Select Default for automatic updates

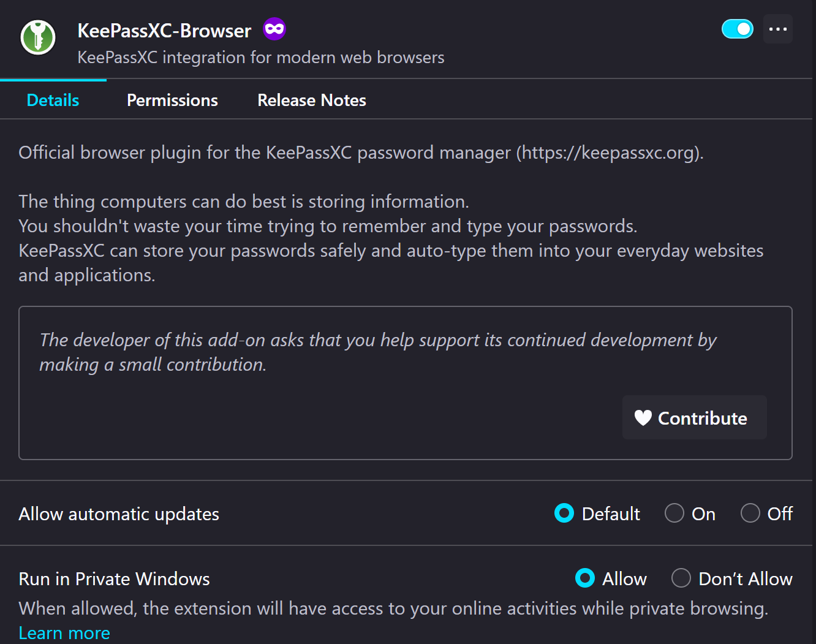pos(564,513)
